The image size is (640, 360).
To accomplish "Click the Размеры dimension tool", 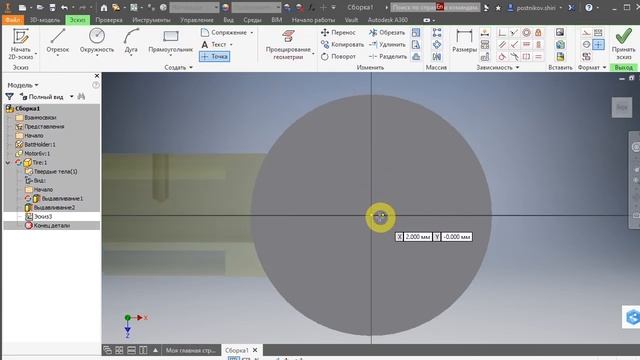I will [464, 40].
